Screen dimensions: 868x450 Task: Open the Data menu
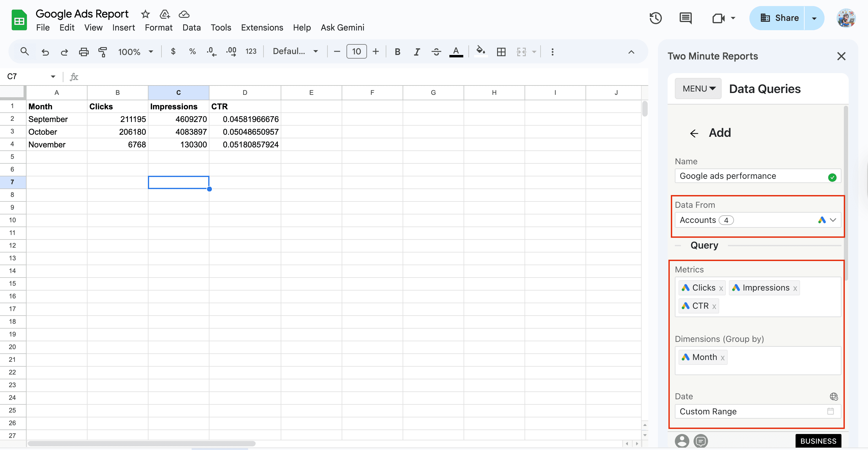pos(191,28)
